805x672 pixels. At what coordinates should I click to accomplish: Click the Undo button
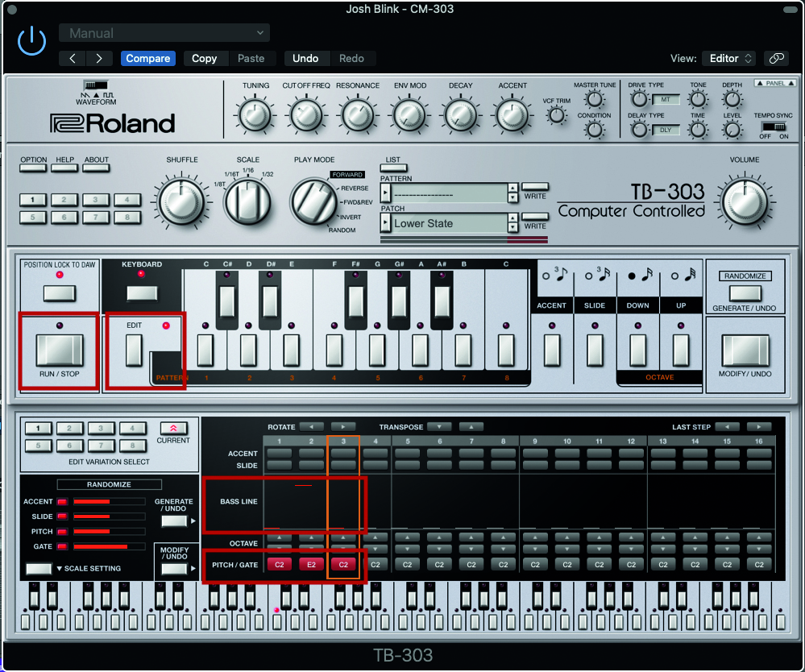point(305,59)
